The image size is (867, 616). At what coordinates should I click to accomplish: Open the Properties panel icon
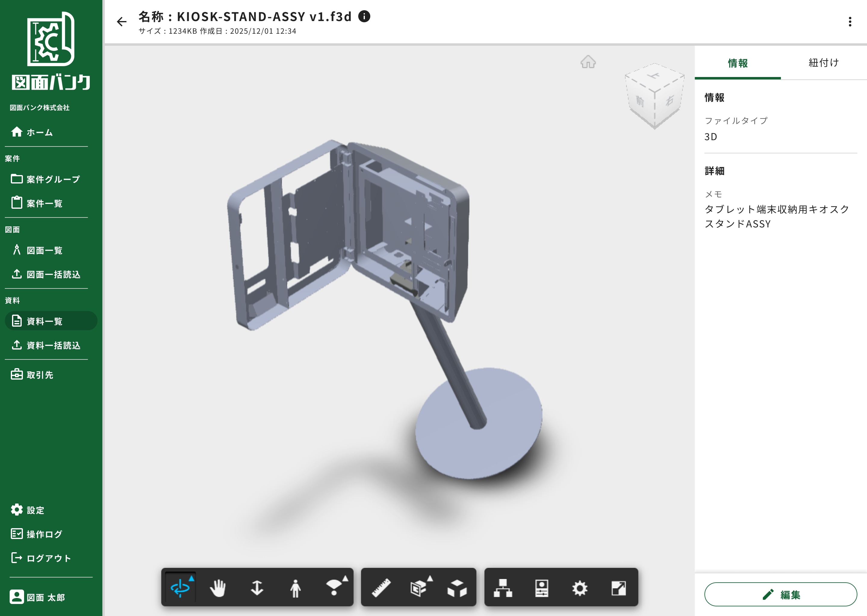pyautogui.click(x=542, y=588)
